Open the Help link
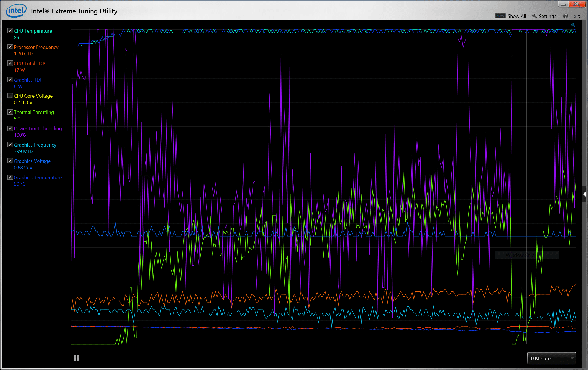The height and width of the screenshot is (370, 588). pyautogui.click(x=575, y=16)
